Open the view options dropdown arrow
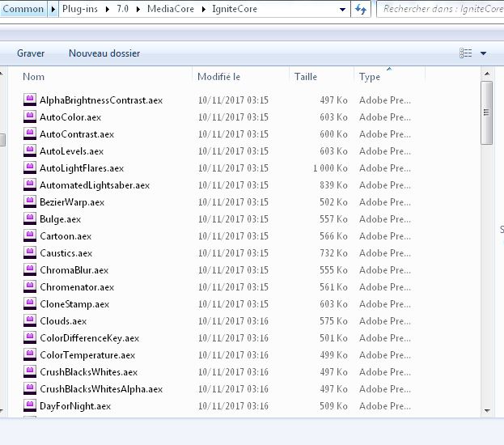This screenshot has height=445, width=504. (483, 53)
